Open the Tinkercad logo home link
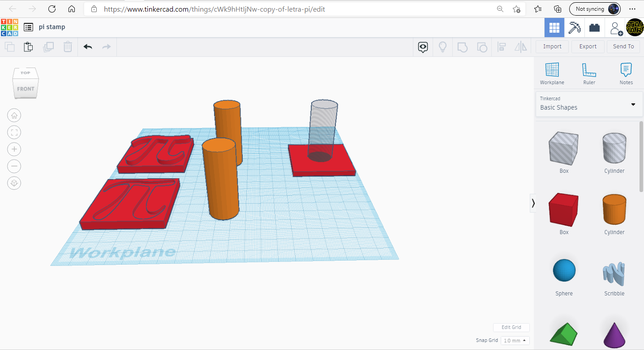This screenshot has width=644, height=350. pos(9,27)
